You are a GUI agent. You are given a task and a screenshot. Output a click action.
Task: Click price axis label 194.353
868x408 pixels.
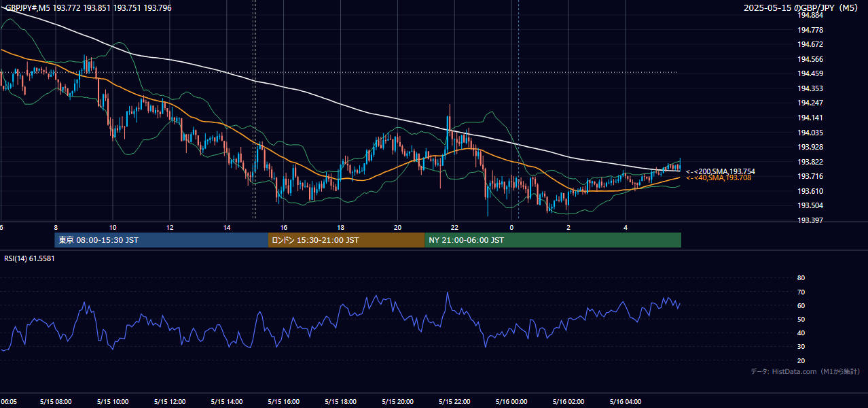(x=810, y=88)
